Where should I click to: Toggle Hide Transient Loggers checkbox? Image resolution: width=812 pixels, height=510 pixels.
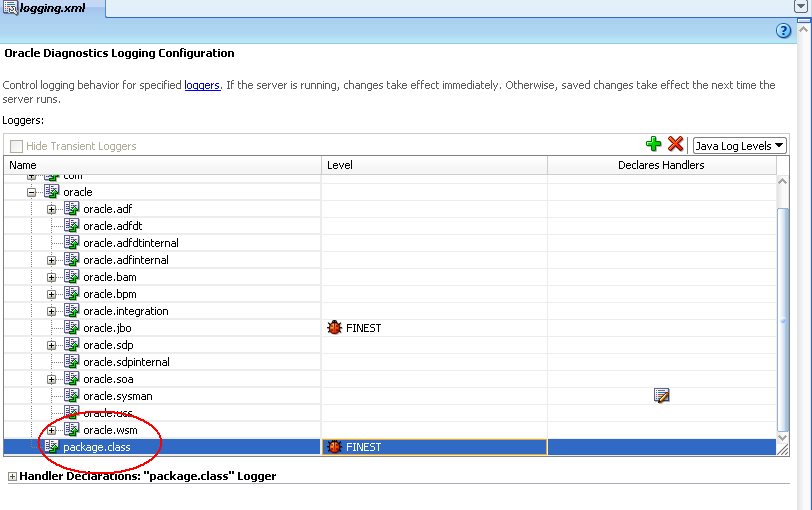pos(16,146)
